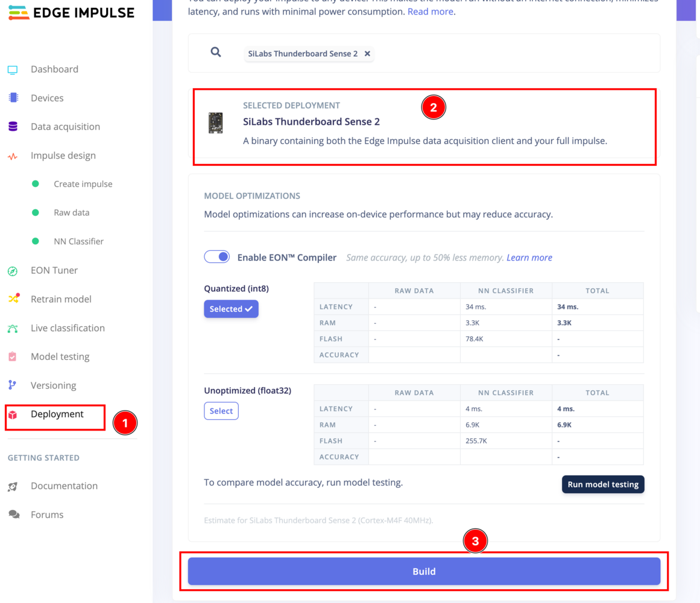Click the SiLabs Thunderboard Sense 2 deployment title
The width and height of the screenshot is (700, 603).
pyautogui.click(x=311, y=121)
